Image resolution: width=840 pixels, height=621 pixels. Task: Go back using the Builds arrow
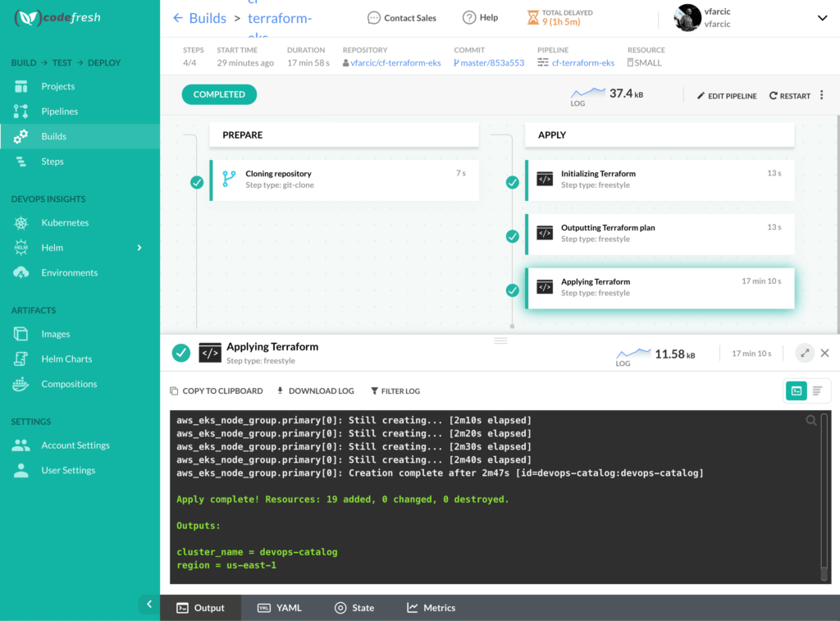(x=178, y=18)
